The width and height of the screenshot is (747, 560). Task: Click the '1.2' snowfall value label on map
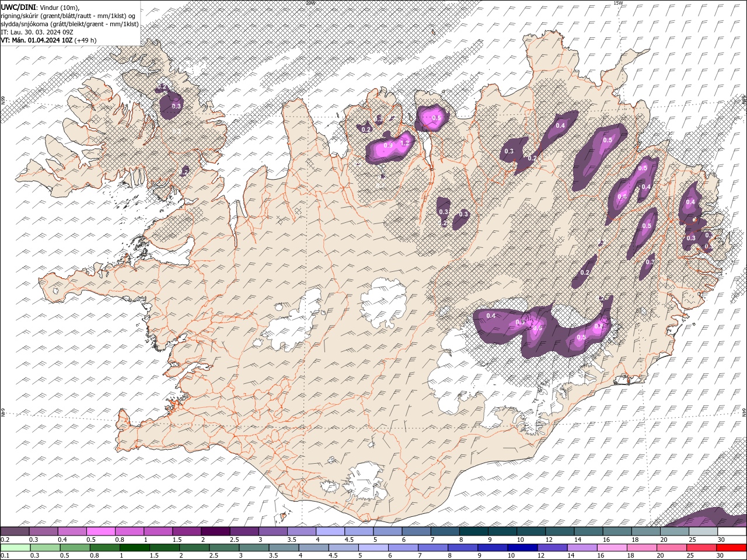click(x=404, y=142)
